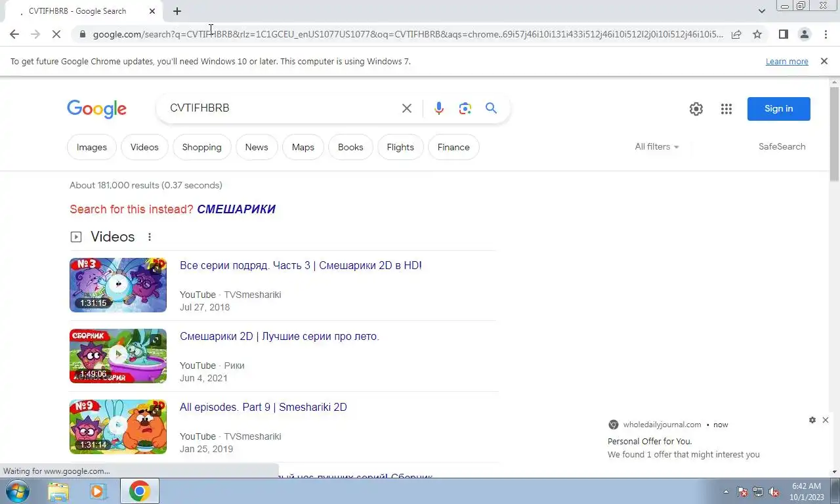Clear the search box text
This screenshot has height=504, width=840.
tap(407, 108)
